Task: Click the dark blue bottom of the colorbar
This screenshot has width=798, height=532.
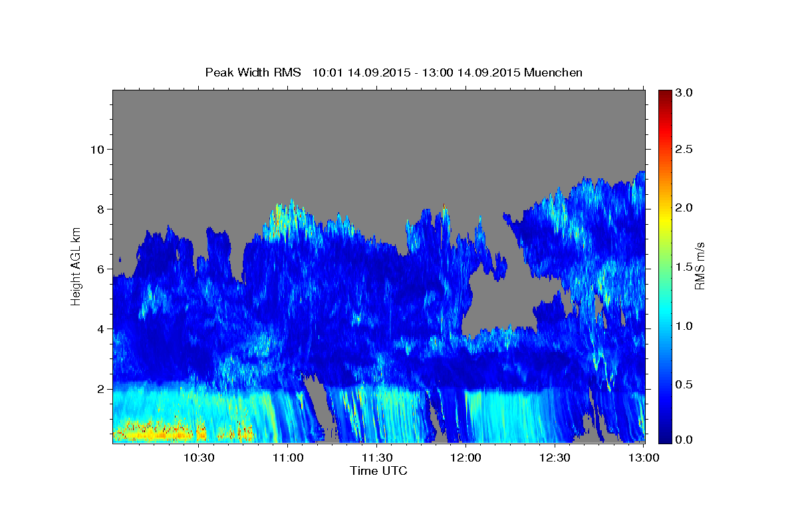Action: click(x=664, y=438)
